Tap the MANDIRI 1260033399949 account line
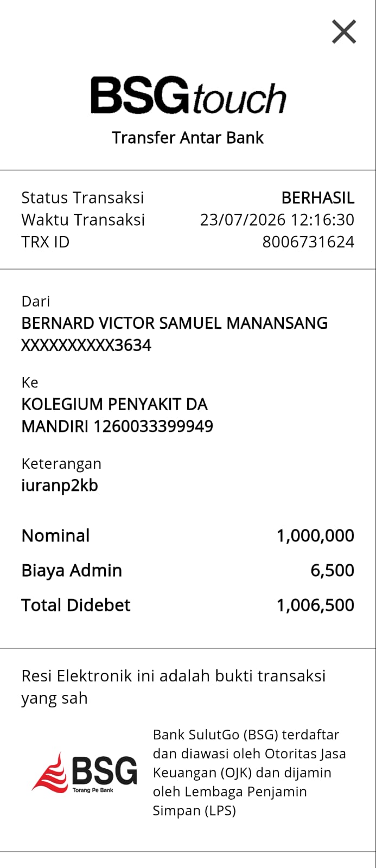 pyautogui.click(x=117, y=426)
